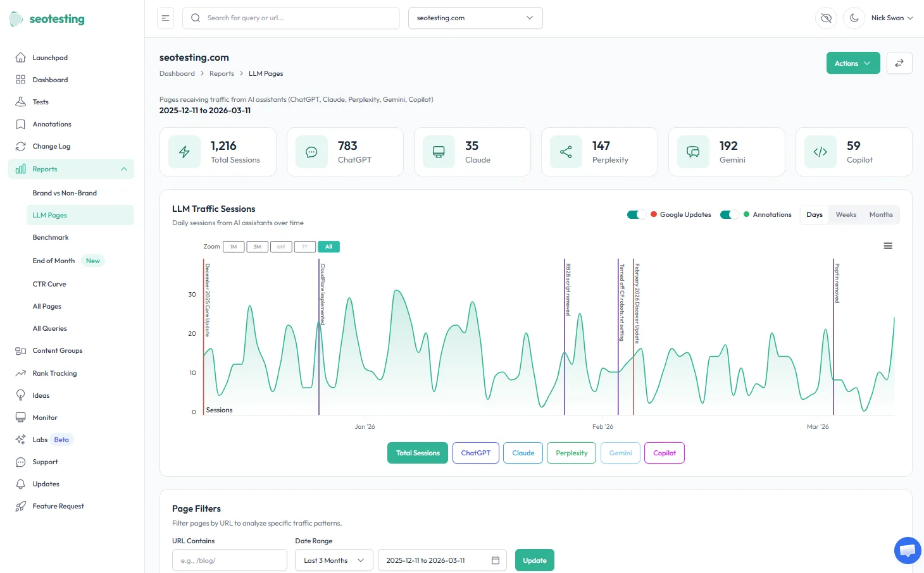Select Rank Tracking in the sidebar
The width and height of the screenshot is (924, 573).
(54, 373)
